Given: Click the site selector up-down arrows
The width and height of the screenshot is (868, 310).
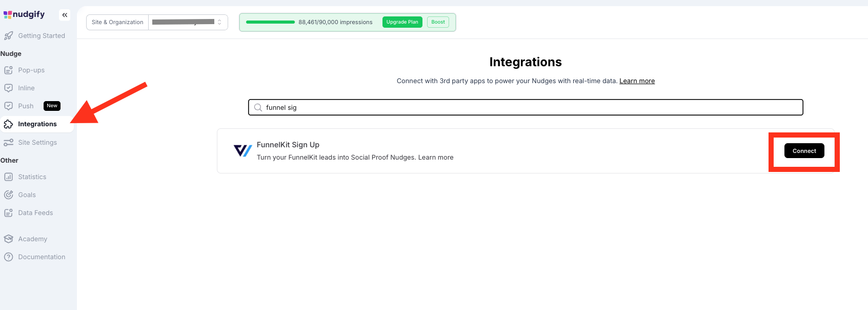Looking at the screenshot, I should point(219,22).
